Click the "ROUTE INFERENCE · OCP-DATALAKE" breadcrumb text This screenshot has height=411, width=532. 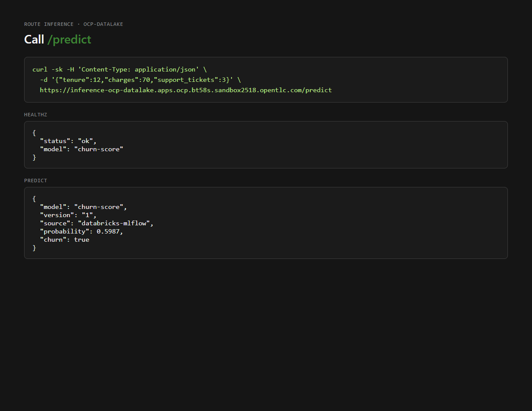pyautogui.click(x=74, y=24)
